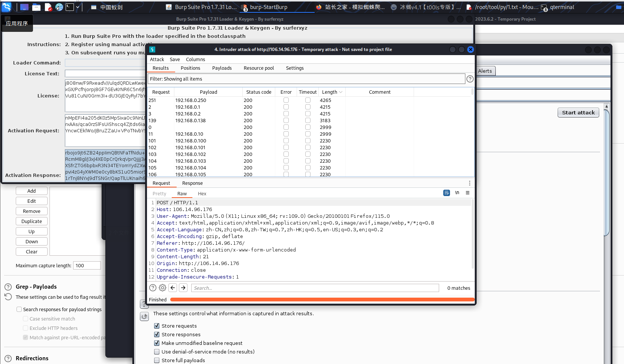Click the orange Finished progress bar

pyautogui.click(x=322, y=300)
